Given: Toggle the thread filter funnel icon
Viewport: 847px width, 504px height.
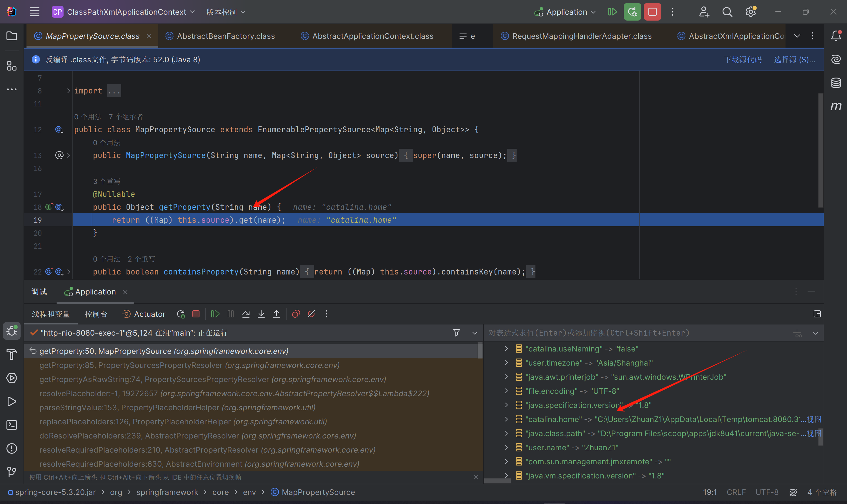Looking at the screenshot, I should (x=457, y=333).
